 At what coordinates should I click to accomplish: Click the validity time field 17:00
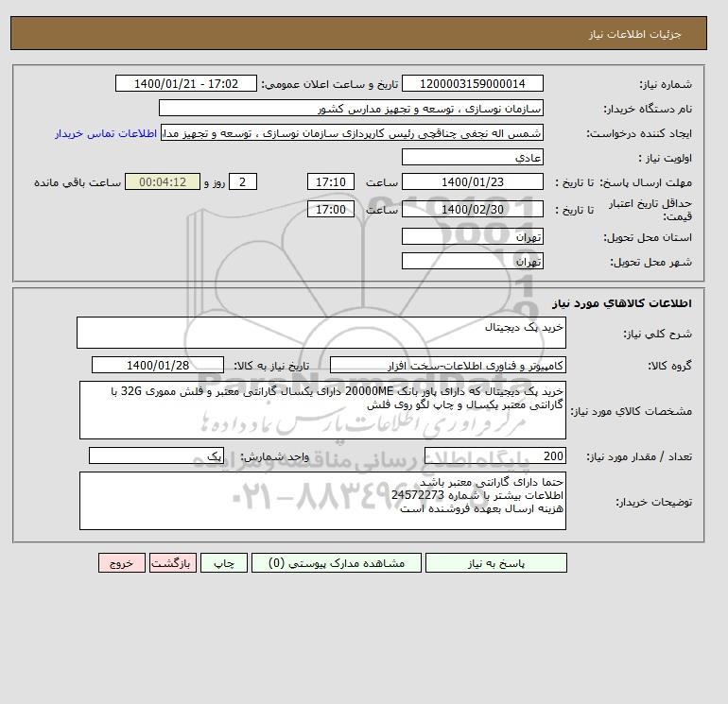331,209
